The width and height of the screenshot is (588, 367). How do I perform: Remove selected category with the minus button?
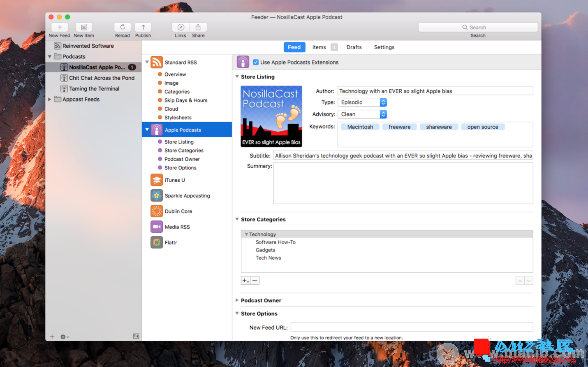click(x=255, y=281)
